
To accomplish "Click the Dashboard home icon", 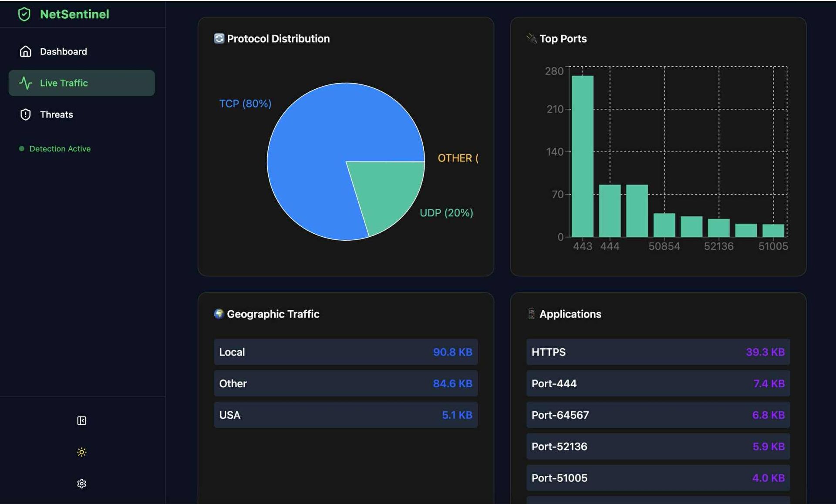I will coord(26,51).
